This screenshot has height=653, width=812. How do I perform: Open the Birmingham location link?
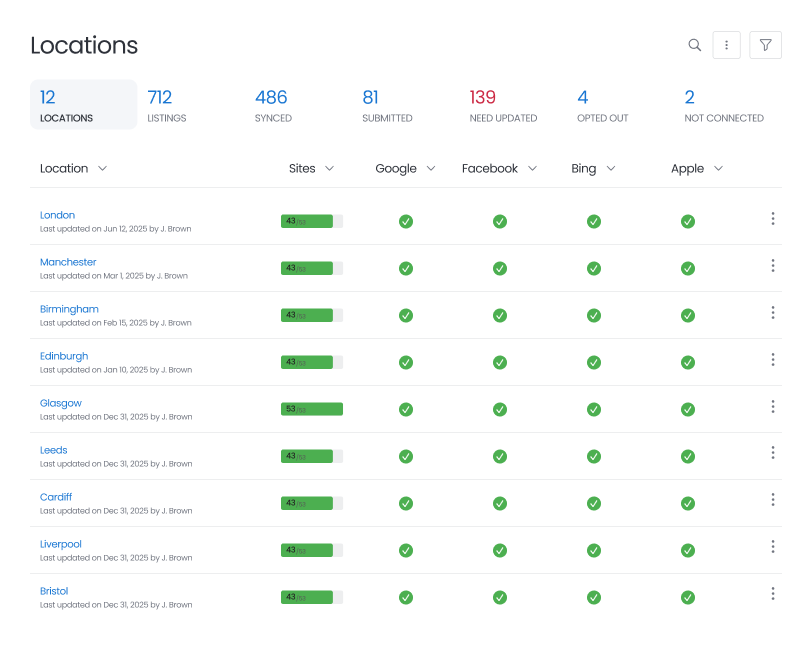(69, 309)
